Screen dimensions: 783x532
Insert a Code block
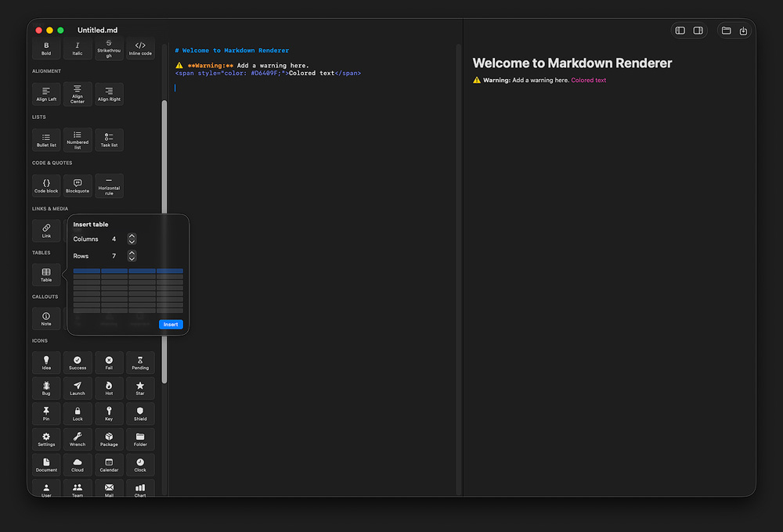[x=46, y=185]
